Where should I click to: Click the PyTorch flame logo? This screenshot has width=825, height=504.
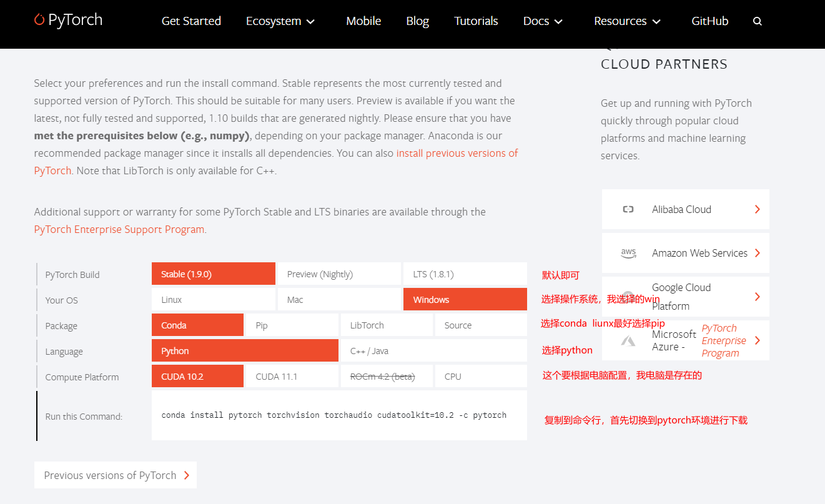pyautogui.click(x=39, y=20)
